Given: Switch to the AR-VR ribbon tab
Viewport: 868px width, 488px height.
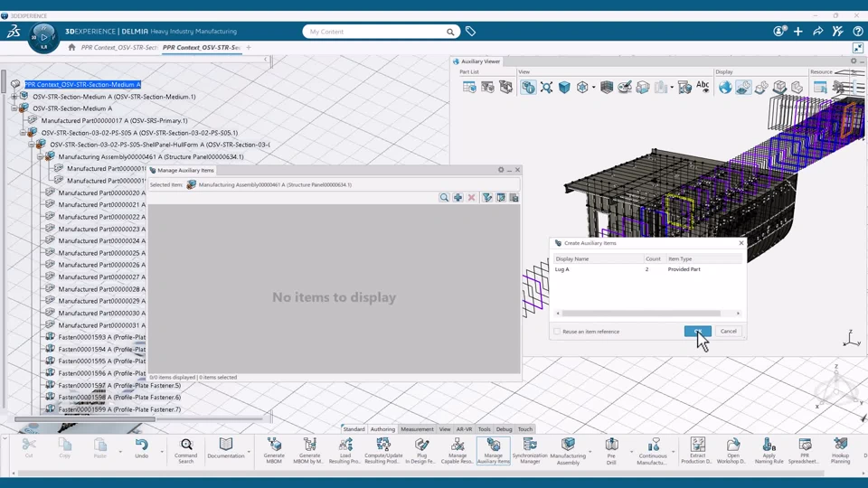Looking at the screenshot, I should (x=464, y=429).
